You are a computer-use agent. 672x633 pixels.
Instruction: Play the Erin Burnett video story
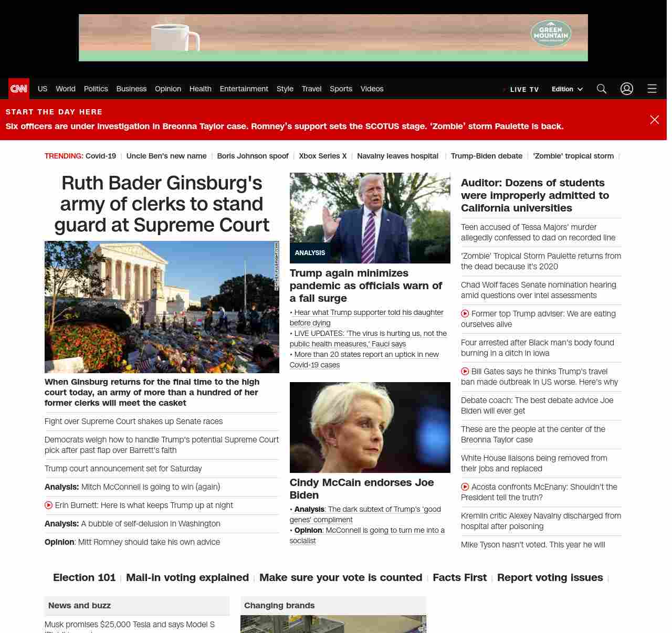click(x=49, y=505)
